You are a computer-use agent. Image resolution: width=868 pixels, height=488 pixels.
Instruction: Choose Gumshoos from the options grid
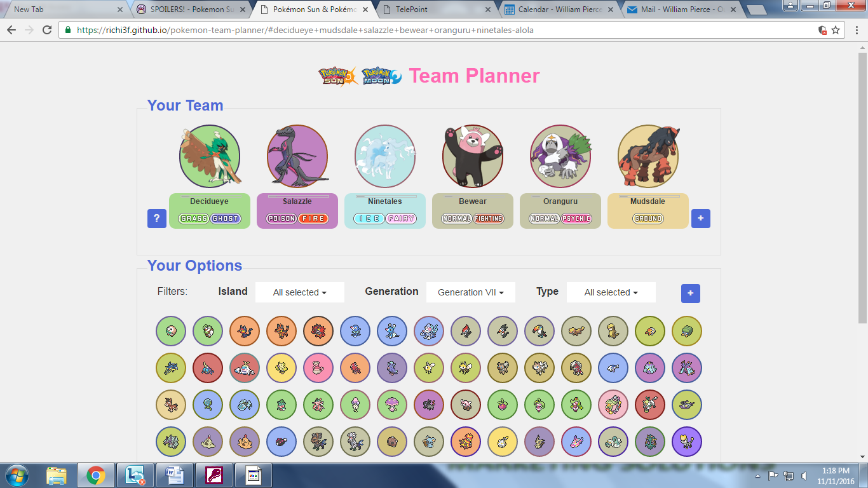pyautogui.click(x=613, y=331)
